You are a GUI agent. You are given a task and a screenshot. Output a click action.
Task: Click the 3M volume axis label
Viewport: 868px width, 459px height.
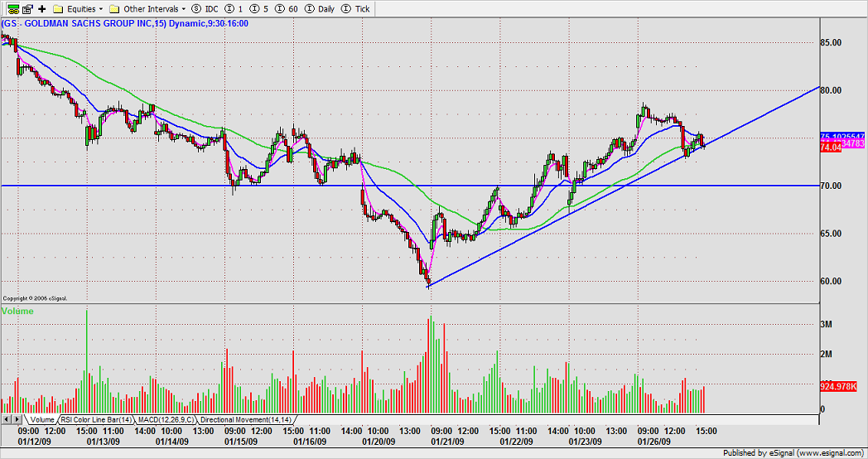826,324
